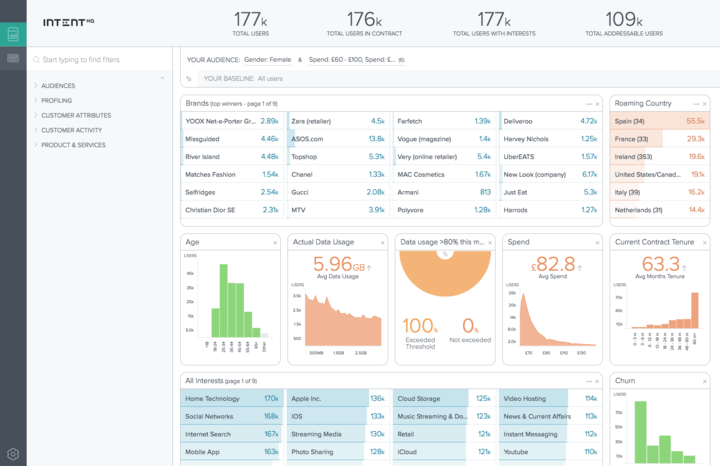Viewport: 720px width, 466px height.
Task: Select Netherlands (31) roaming country row
Action: (659, 210)
